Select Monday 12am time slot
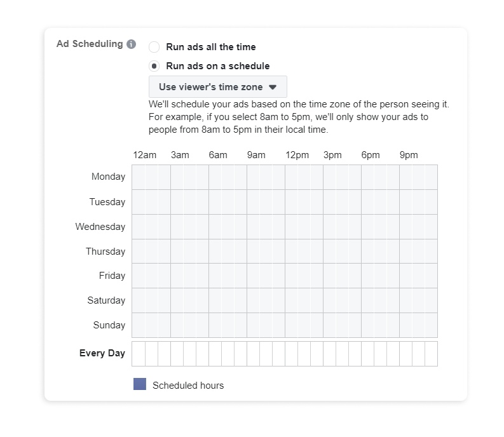This screenshot has width=504, height=437. tap(139, 177)
